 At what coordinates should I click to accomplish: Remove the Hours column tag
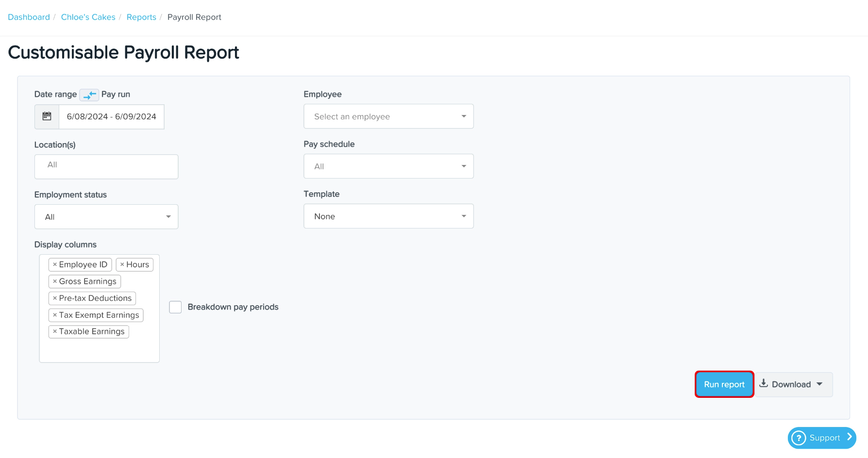pyautogui.click(x=122, y=264)
